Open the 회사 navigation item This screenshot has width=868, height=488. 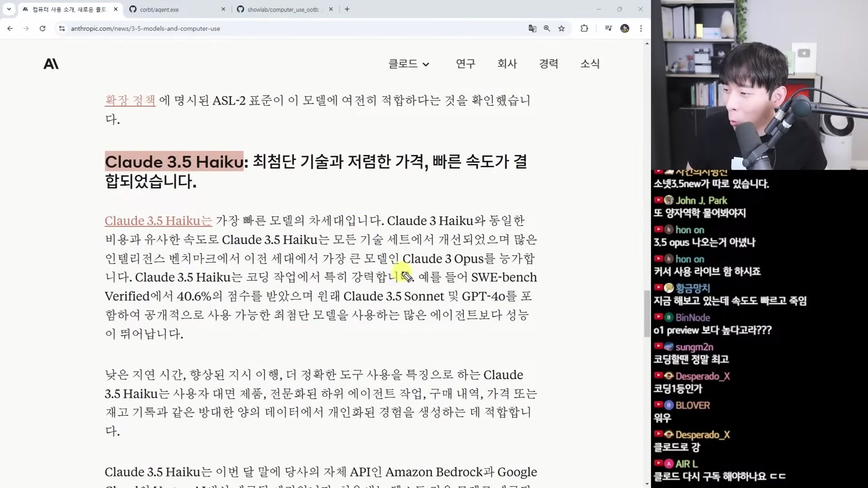coord(507,63)
